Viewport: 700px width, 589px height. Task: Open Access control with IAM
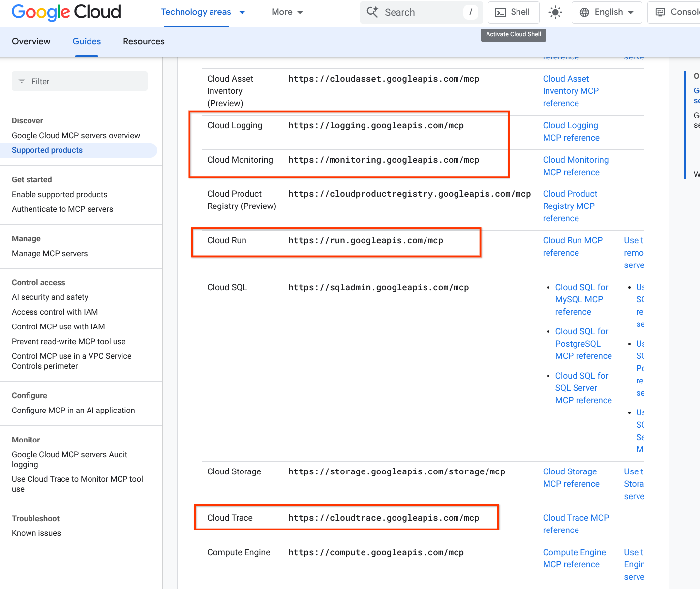tap(55, 312)
